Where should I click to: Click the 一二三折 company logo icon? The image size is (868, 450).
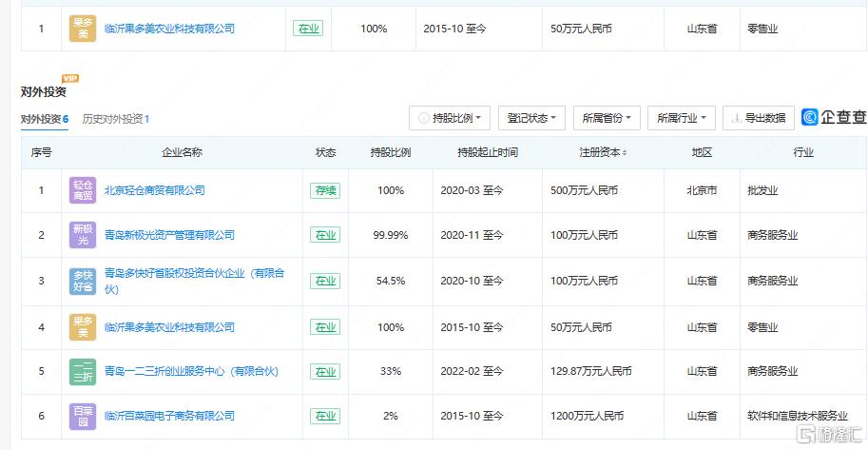[x=83, y=371]
